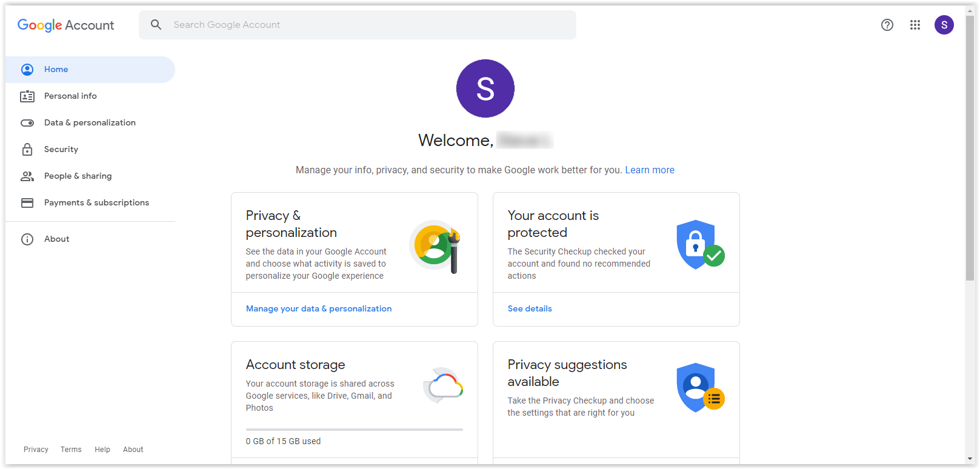Click the Learn more link
The width and height of the screenshot is (980, 469).
(x=649, y=170)
